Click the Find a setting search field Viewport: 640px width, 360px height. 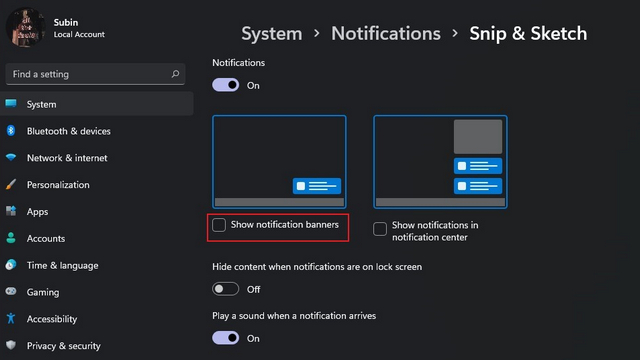tap(96, 74)
